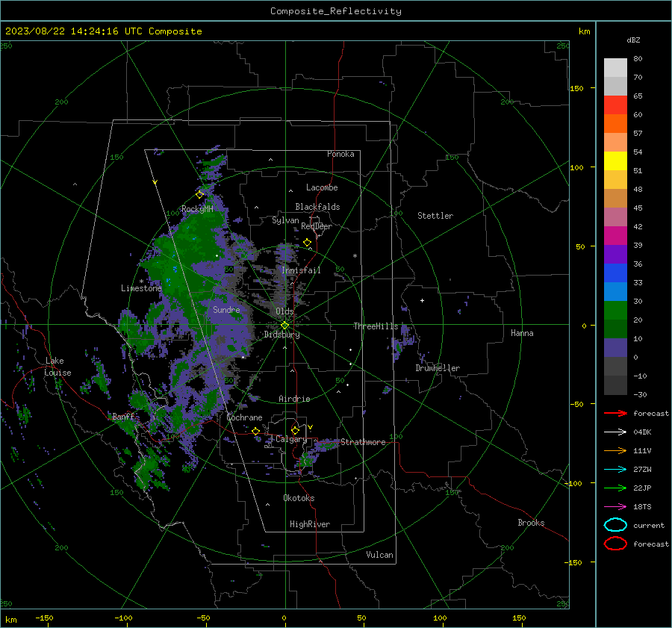The width and height of the screenshot is (672, 628).
Task: Click the Okotoks city label
Action: [299, 498]
